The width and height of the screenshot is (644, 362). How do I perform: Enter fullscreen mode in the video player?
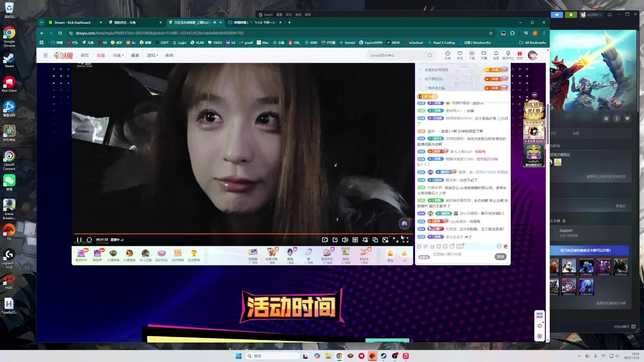pos(406,240)
